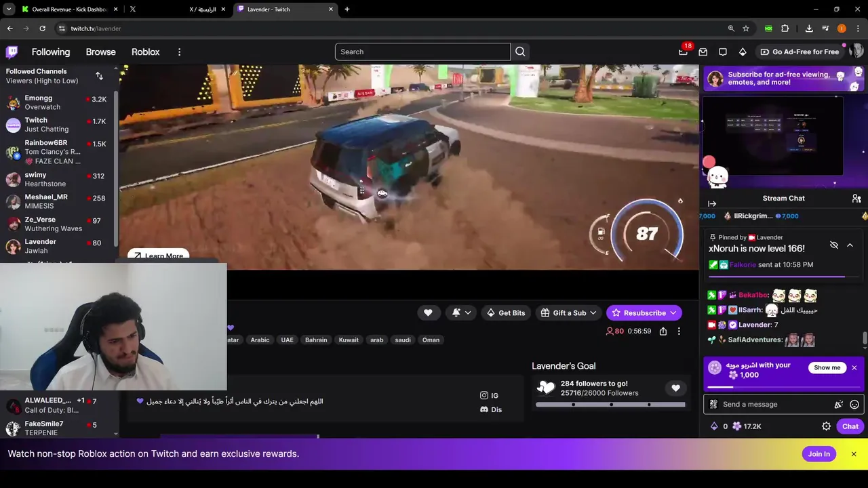Select the Arabic tag
Screen dimensions: 868x488
[x=260, y=340]
